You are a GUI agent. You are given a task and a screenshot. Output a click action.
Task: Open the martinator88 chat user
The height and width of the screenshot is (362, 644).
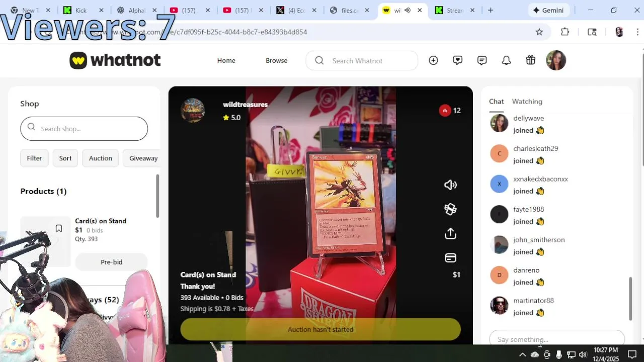(x=533, y=301)
